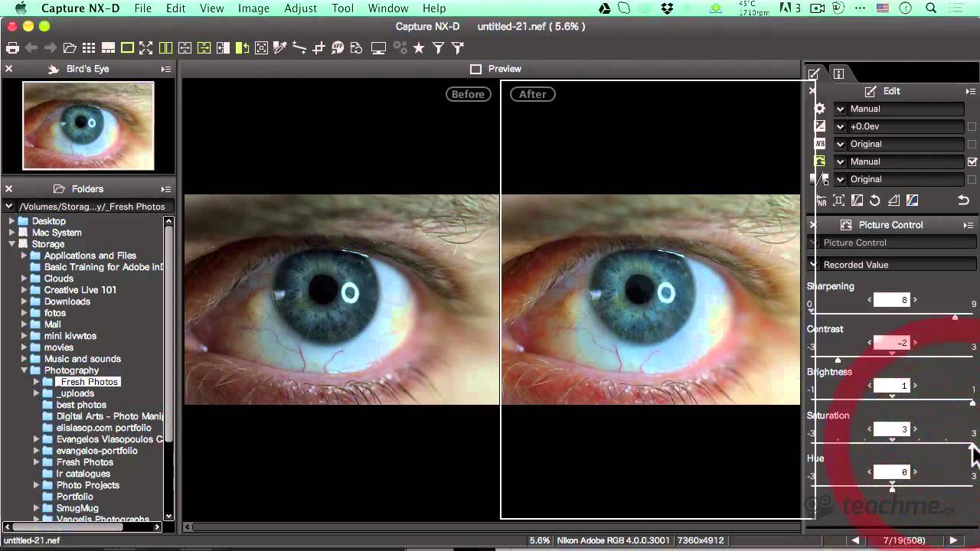980x551 pixels.
Task: Open the Bird's Eye panel menu
Action: [x=165, y=69]
